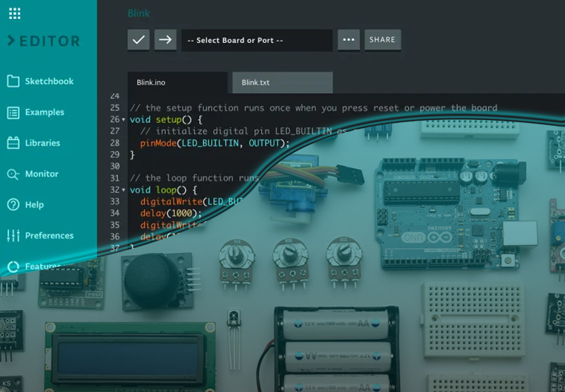Switch to the Blink.txt tab
The width and height of the screenshot is (565, 392).
click(x=282, y=83)
